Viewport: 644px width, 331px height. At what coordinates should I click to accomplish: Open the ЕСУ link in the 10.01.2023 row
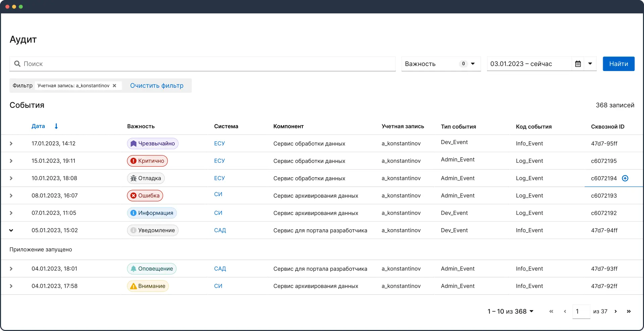pyautogui.click(x=219, y=178)
